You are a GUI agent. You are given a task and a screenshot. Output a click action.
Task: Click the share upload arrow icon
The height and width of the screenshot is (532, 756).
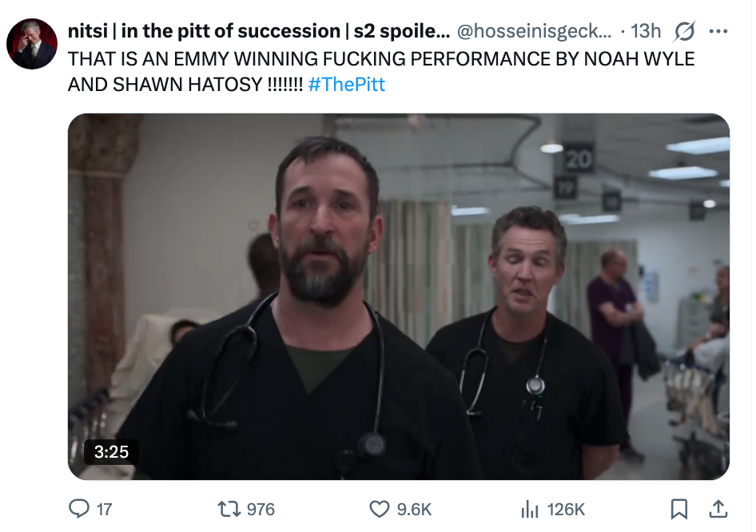click(718, 509)
